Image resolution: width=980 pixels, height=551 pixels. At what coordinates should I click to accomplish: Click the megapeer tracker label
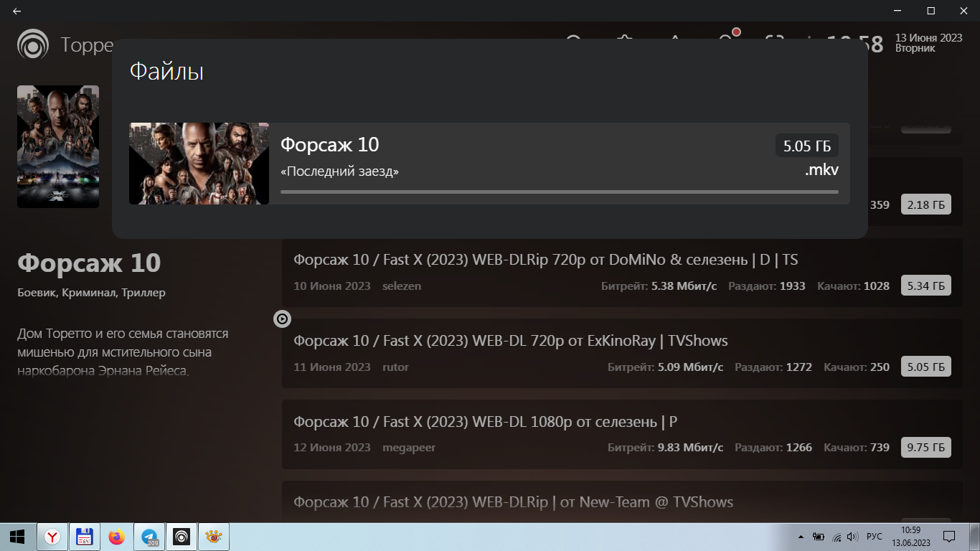point(409,448)
